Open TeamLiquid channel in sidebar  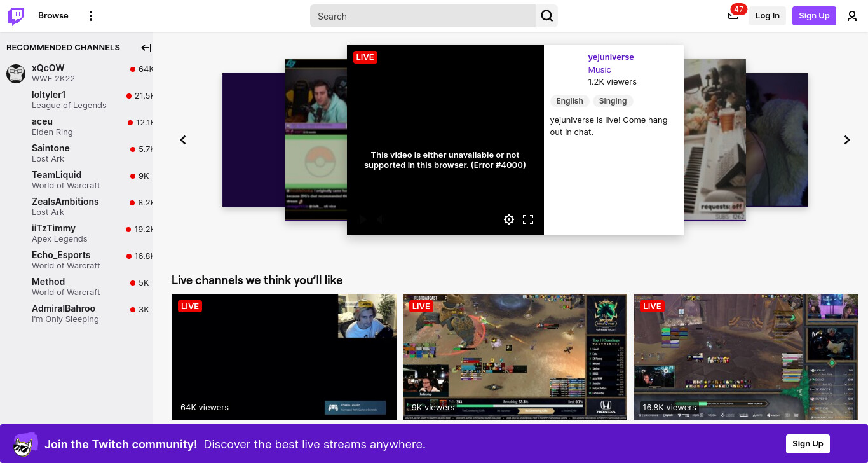pyautogui.click(x=76, y=180)
